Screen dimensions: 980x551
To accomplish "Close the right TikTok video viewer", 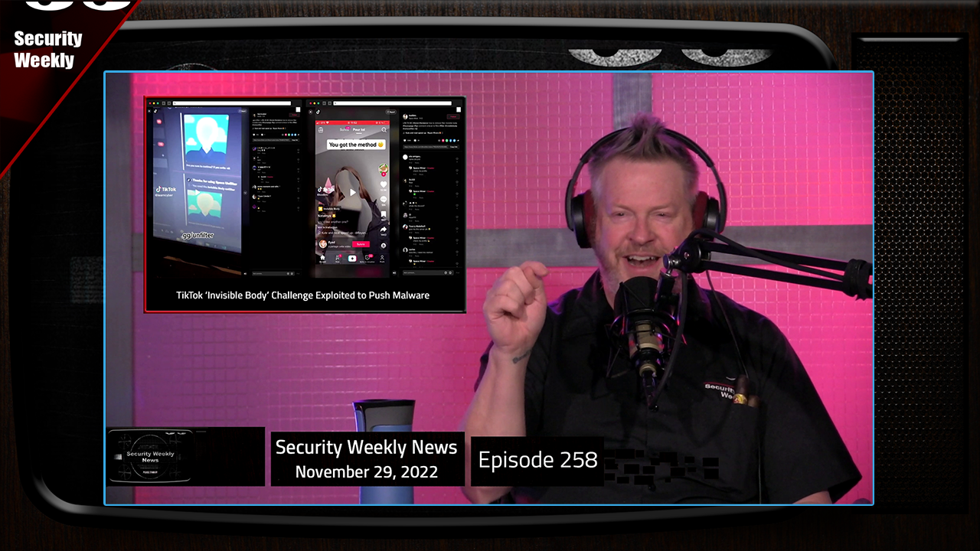I will pyautogui.click(x=310, y=112).
